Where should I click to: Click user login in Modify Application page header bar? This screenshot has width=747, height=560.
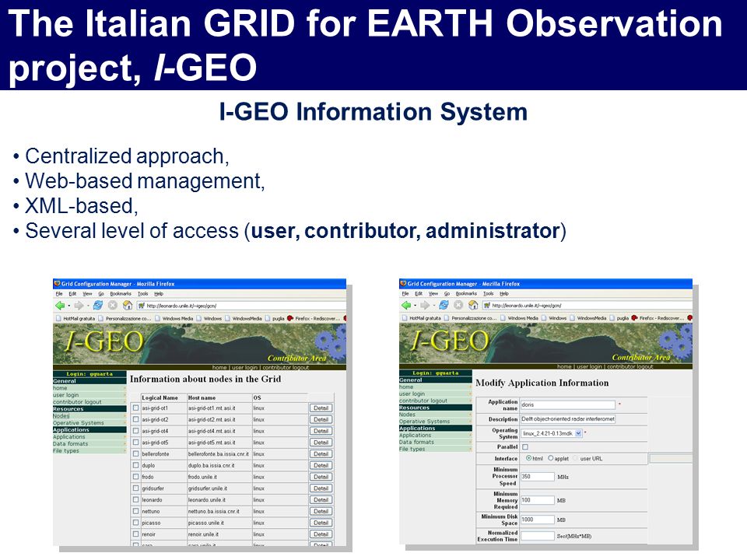click(589, 366)
